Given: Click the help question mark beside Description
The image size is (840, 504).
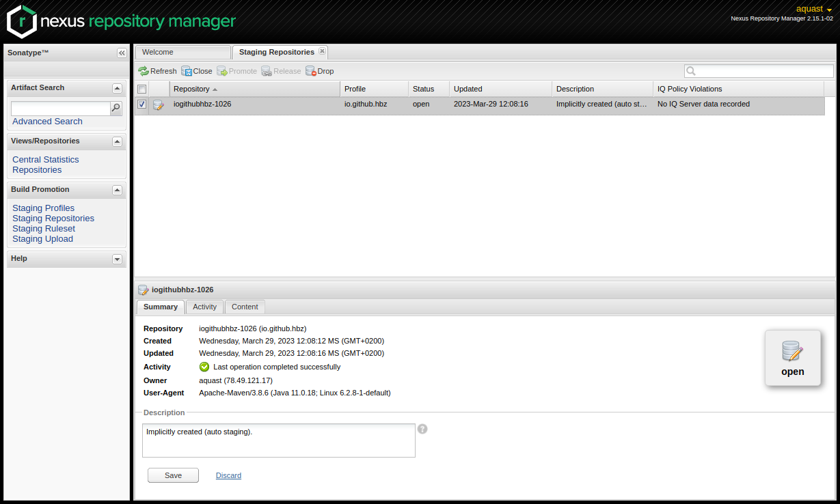Looking at the screenshot, I should point(422,429).
